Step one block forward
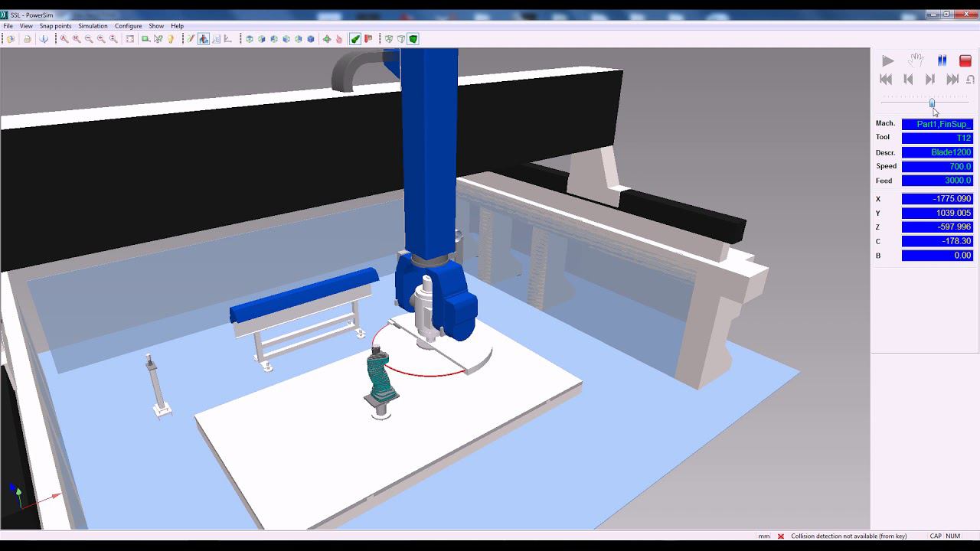The width and height of the screenshot is (980, 551). click(x=930, y=79)
